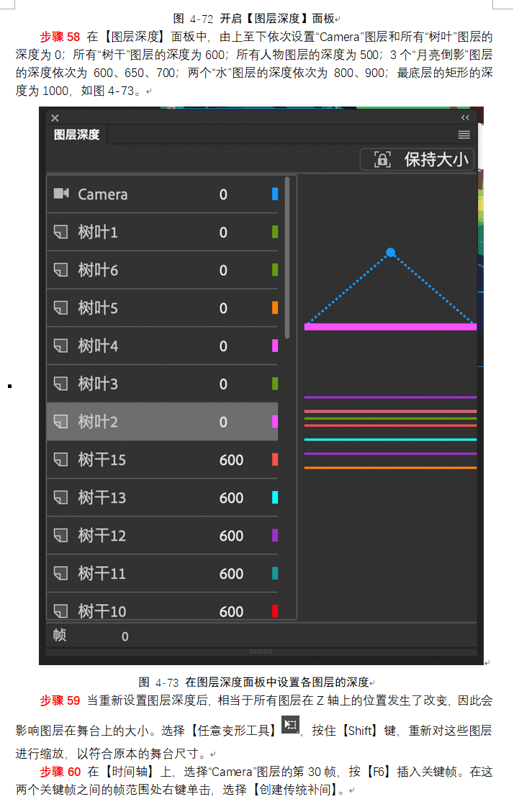Select the 图层深度 tab
The width and height of the screenshot is (519, 812).
[x=77, y=135]
